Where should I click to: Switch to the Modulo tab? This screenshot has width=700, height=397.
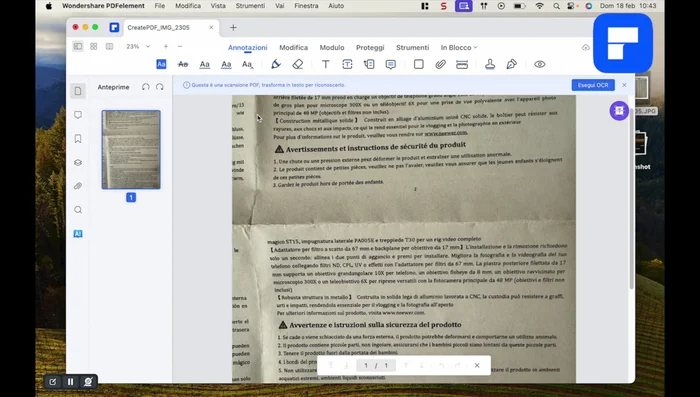pos(332,47)
